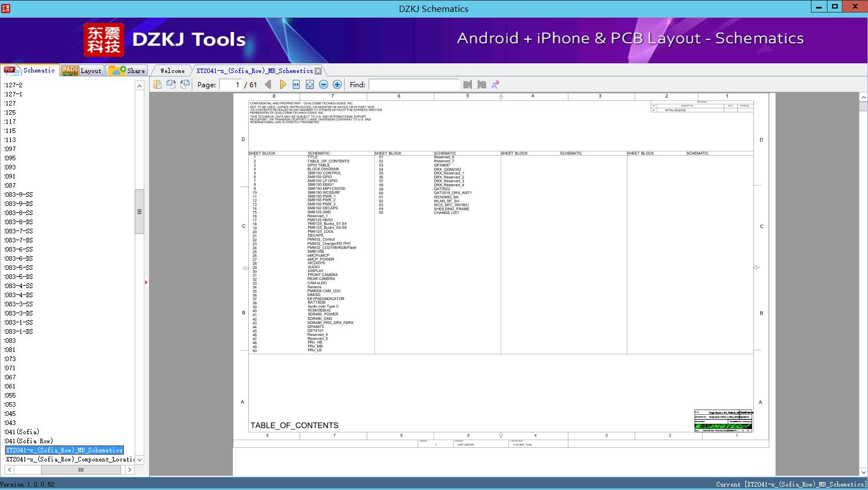868x490 pixels.
Task: Click document viewer scroll down arrow
Action: (863, 472)
